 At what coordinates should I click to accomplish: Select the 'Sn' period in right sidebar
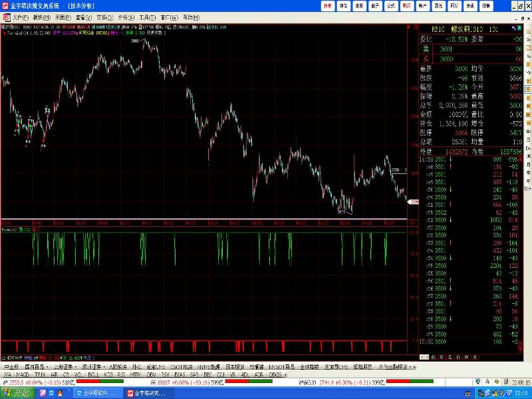point(528,57)
